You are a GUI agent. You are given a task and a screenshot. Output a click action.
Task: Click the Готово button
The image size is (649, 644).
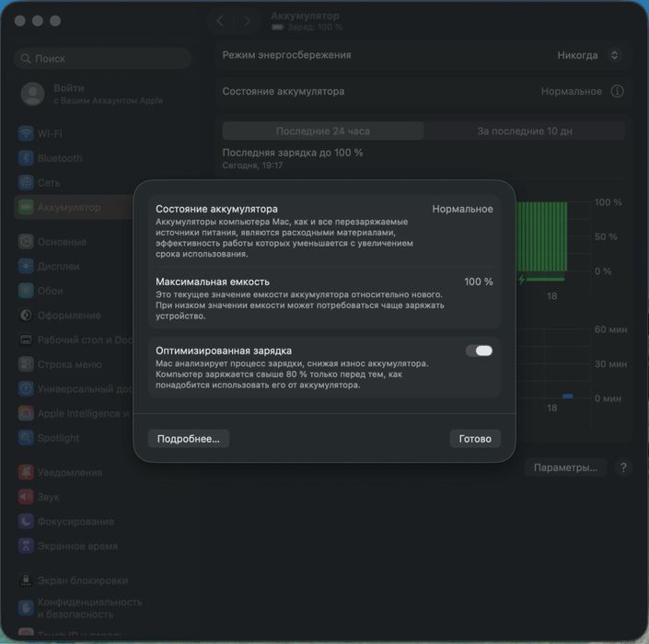pos(475,439)
